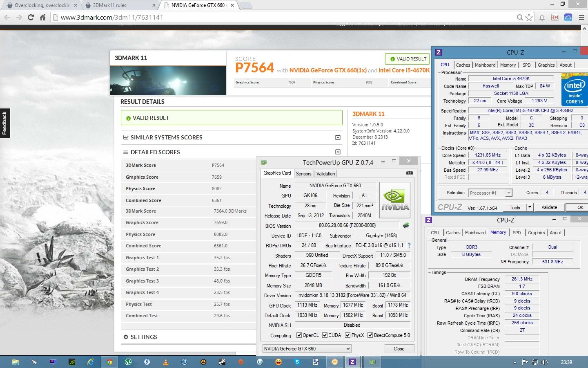Show hidden system tray icons

click(515, 362)
